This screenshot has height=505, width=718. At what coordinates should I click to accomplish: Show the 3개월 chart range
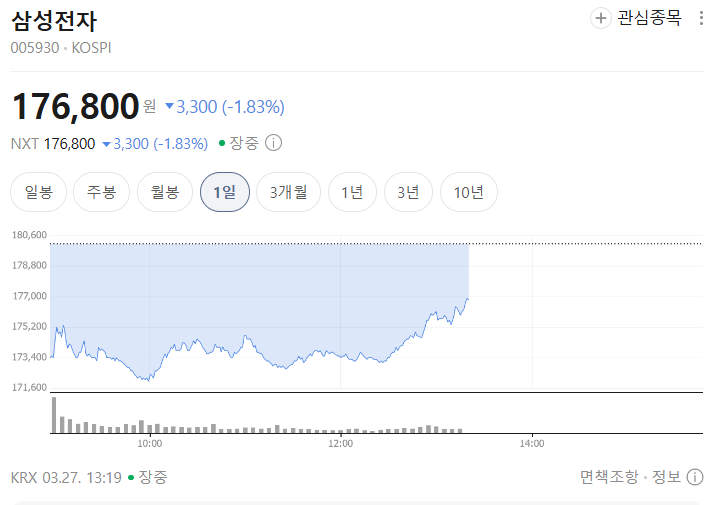tap(288, 192)
